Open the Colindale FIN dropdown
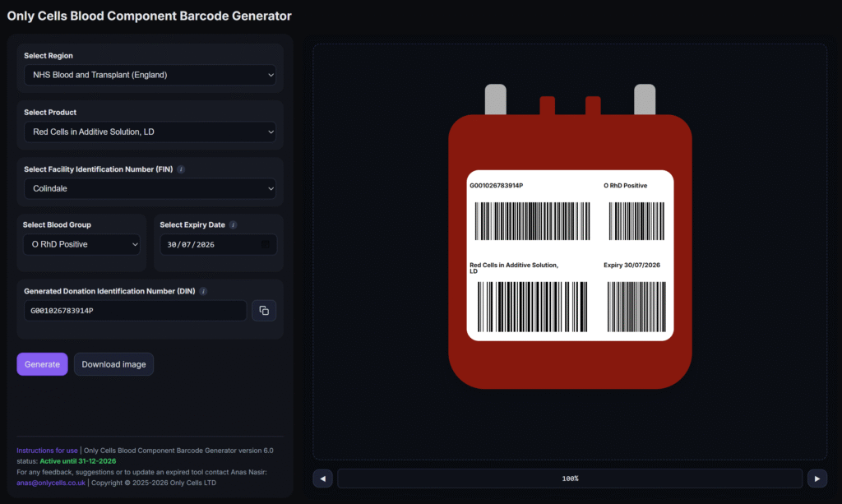842x504 pixels. 150,188
